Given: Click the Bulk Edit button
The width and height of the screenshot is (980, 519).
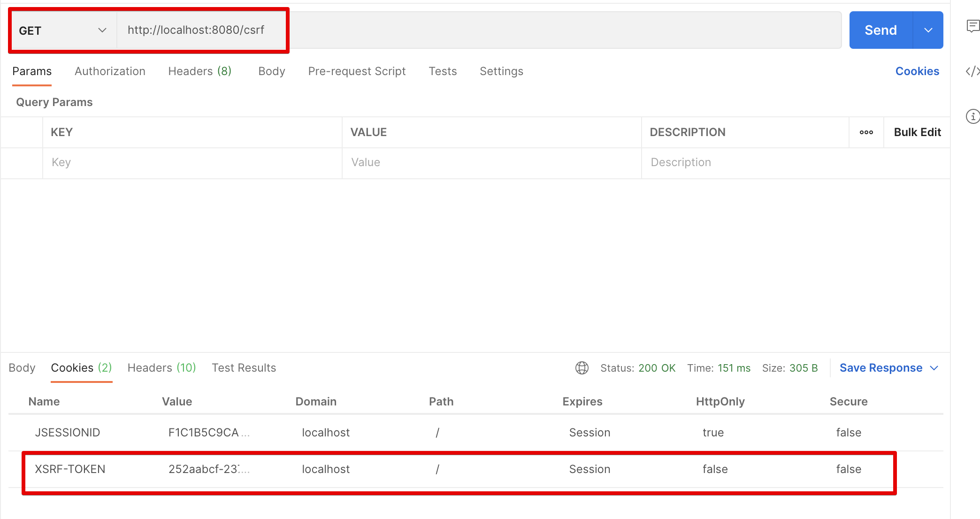Looking at the screenshot, I should coord(917,132).
